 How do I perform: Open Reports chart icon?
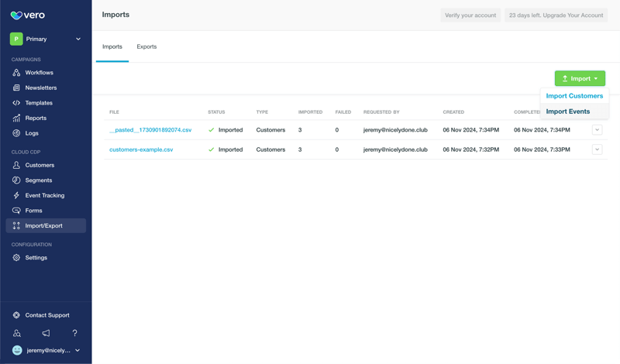[x=16, y=118]
